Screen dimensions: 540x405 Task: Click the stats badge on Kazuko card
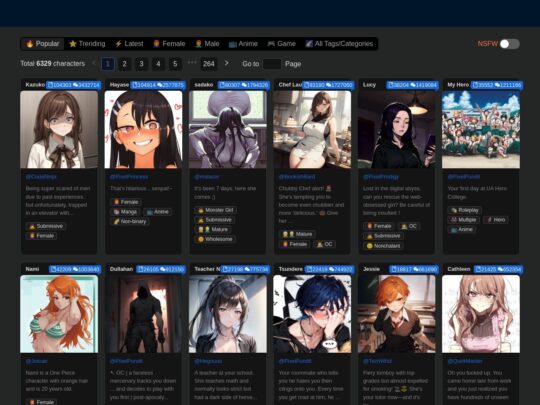(73, 85)
